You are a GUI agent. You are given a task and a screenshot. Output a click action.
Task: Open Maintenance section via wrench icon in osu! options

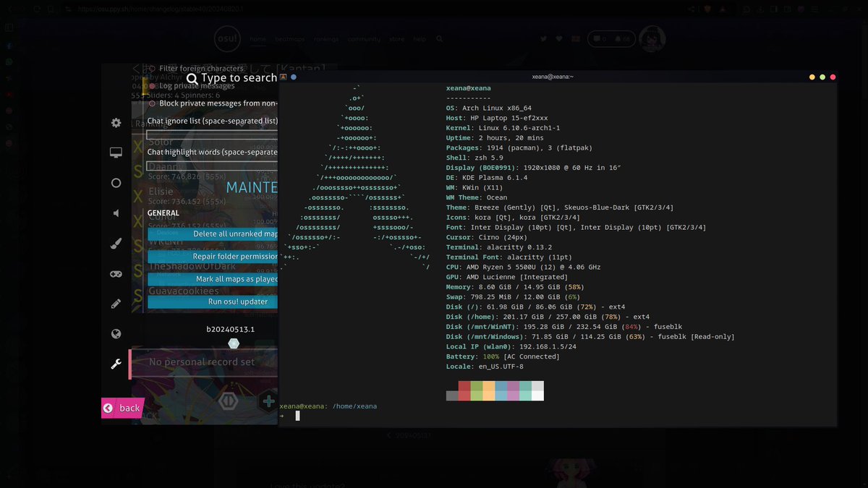point(116,364)
